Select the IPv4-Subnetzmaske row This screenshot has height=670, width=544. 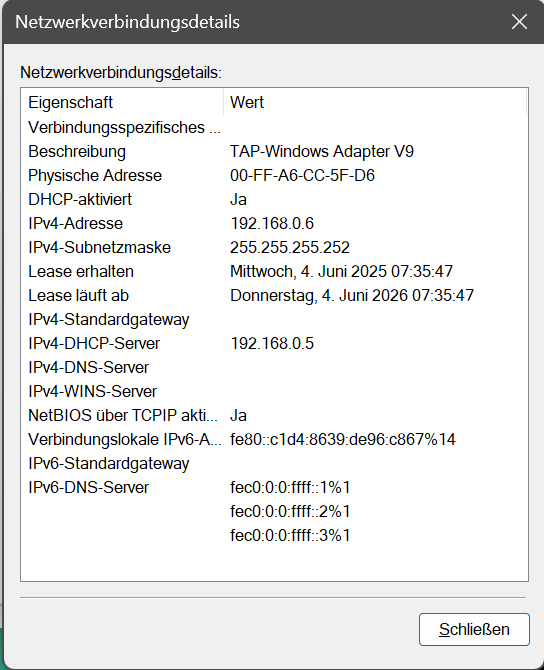point(274,247)
